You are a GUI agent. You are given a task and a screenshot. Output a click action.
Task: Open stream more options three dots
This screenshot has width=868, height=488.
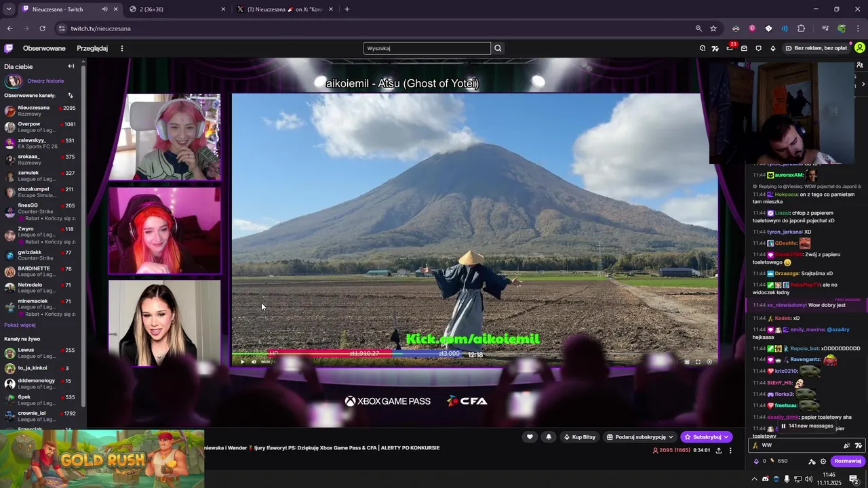[x=730, y=450]
